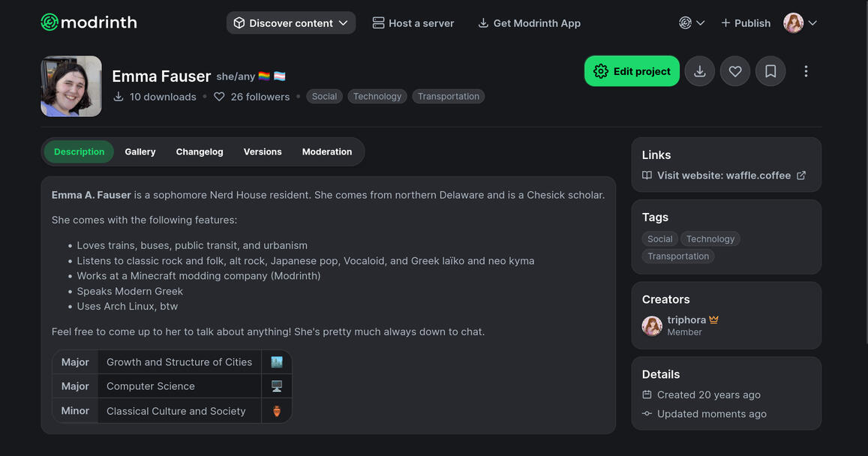Viewport: 868px width, 456px height.
Task: Click 'Created 20 years ago' text
Action: tap(708, 394)
